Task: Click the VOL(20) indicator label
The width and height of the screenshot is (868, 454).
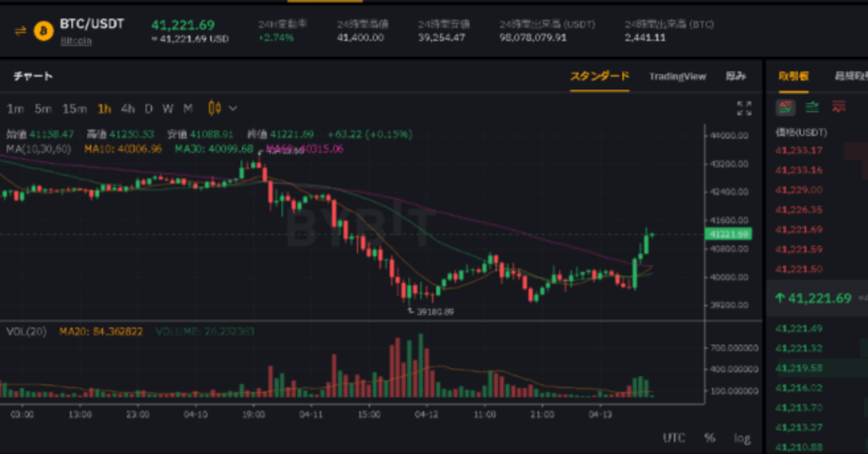Action: click(x=26, y=331)
